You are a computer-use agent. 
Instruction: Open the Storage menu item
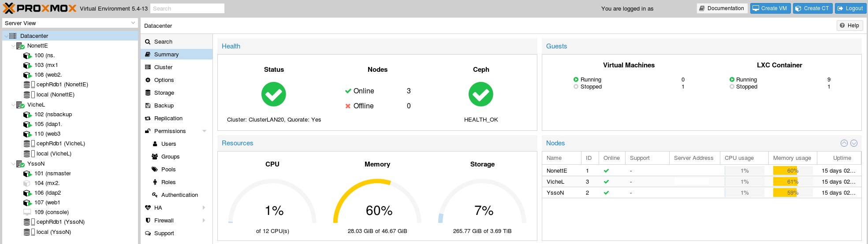(x=164, y=93)
